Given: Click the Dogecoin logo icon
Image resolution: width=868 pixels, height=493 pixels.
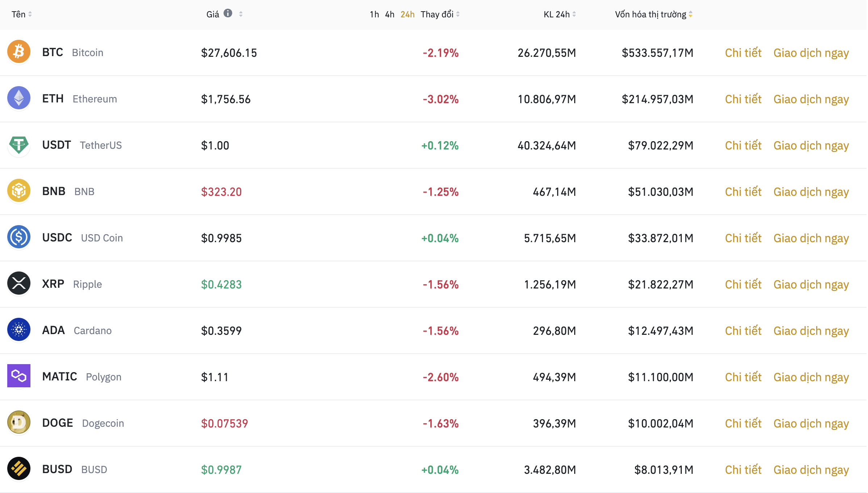Looking at the screenshot, I should pos(19,422).
